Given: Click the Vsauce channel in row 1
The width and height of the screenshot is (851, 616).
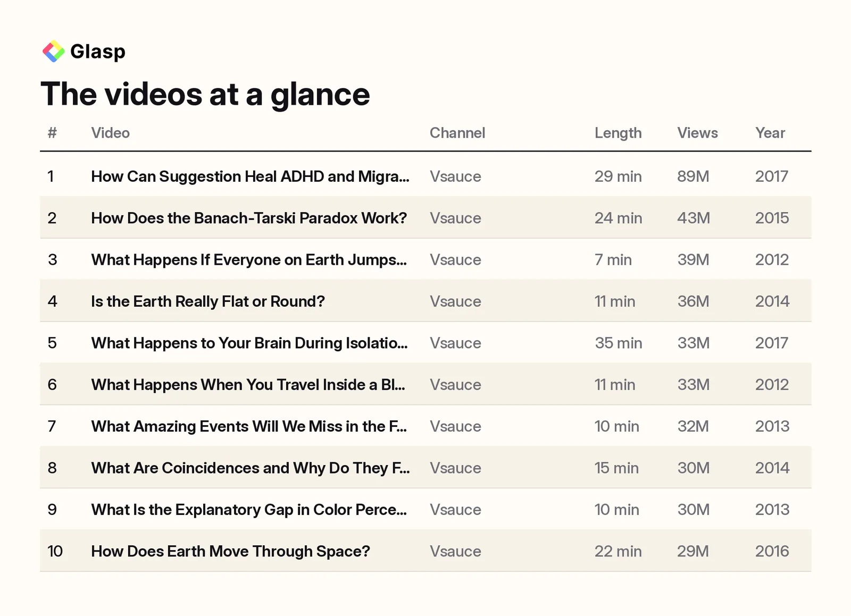Looking at the screenshot, I should point(455,176).
